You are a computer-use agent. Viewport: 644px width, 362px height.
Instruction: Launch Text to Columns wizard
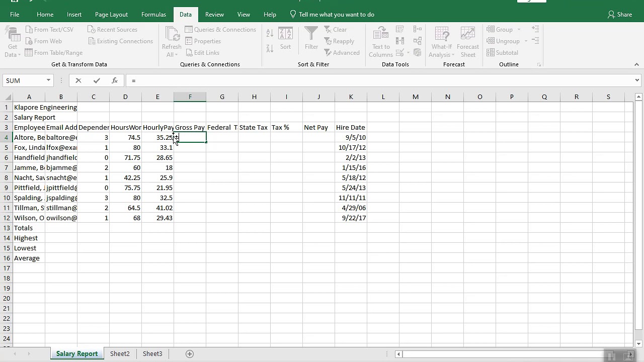point(381,42)
